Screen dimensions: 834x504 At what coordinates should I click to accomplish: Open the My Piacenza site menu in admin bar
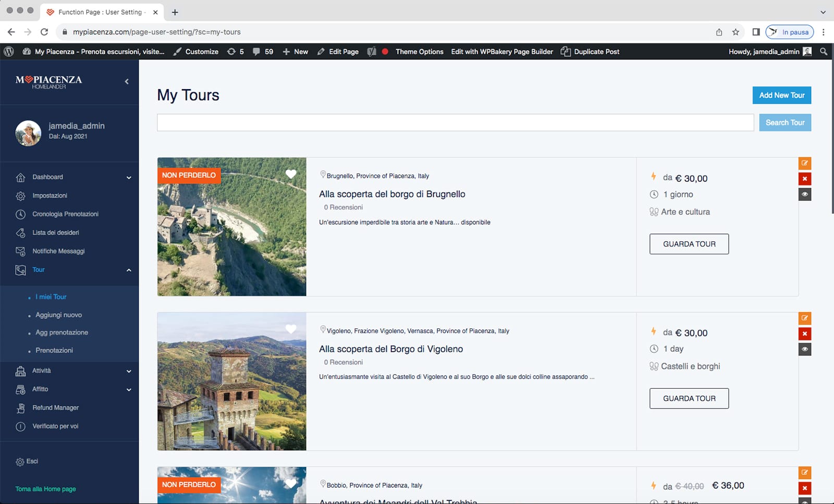(x=94, y=52)
